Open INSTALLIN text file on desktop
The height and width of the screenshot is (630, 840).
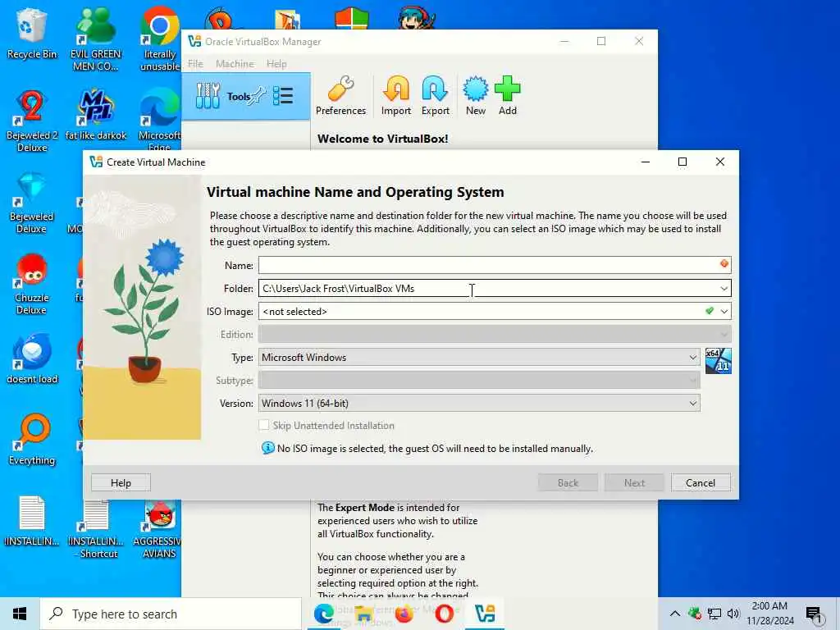32,521
